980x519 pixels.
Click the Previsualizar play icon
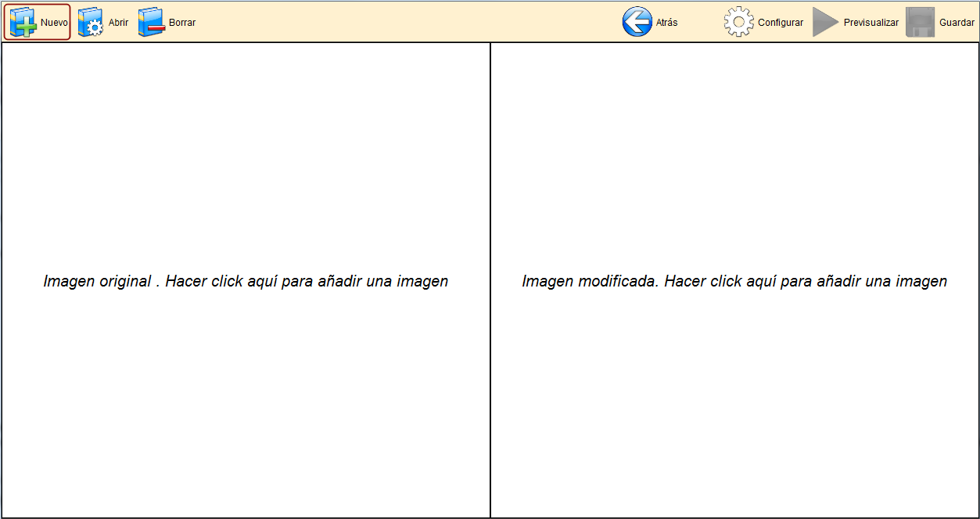826,22
